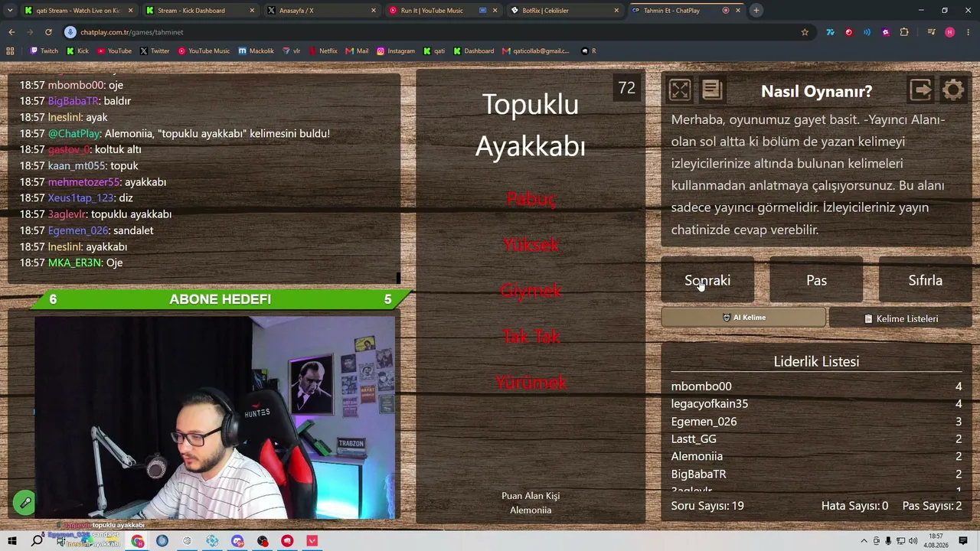The height and width of the screenshot is (551, 980).
Task: Click the exit/logout arrow icon
Action: tap(921, 90)
